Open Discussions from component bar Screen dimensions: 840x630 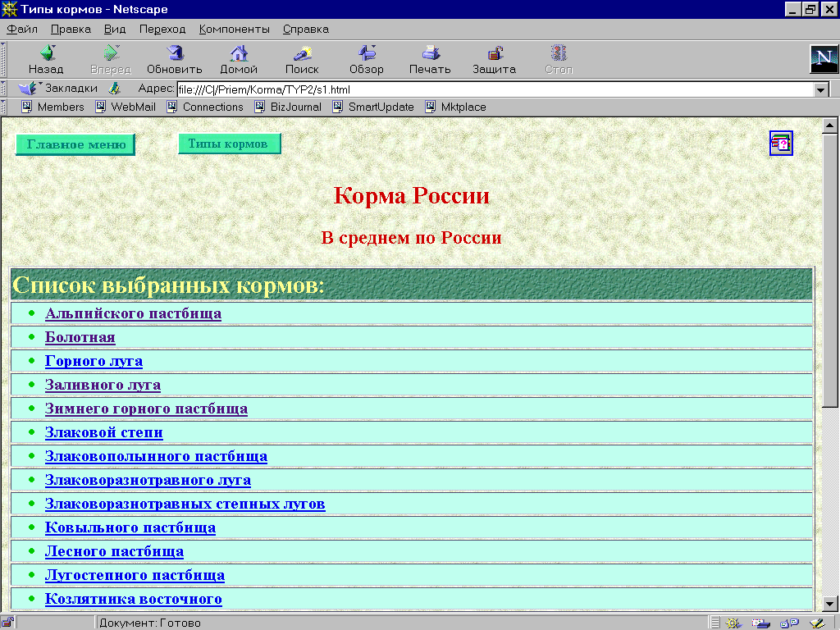[x=789, y=623]
